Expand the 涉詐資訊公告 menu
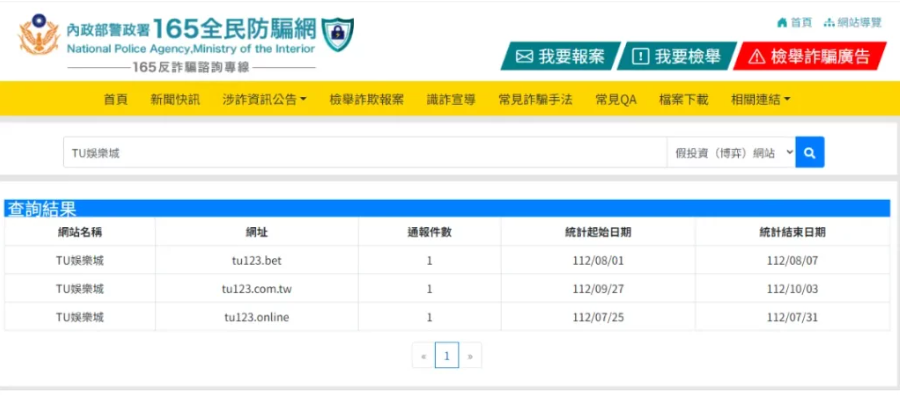Screen dimensions: 917x417 pos(264,100)
